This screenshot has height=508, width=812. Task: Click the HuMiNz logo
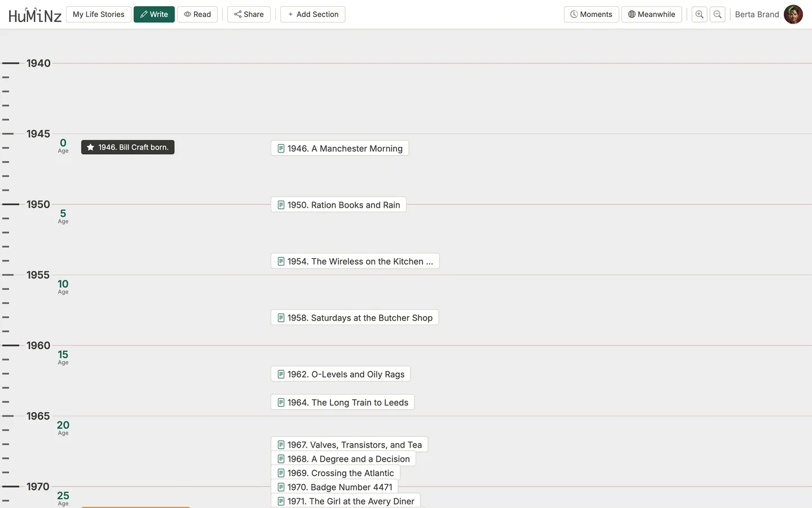(35, 15)
